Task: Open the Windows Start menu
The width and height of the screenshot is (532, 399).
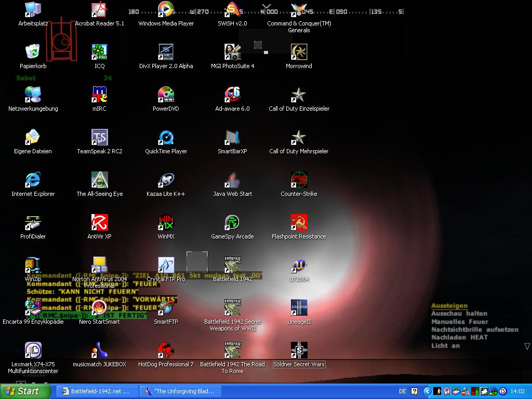Action: coord(25,391)
